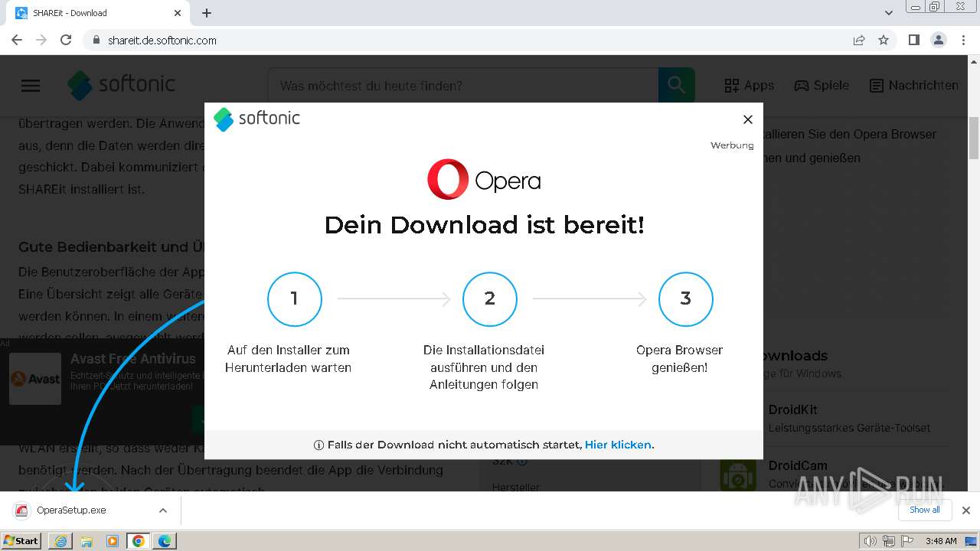Close the downloads bar
This screenshot has height=551, width=980.
(966, 510)
